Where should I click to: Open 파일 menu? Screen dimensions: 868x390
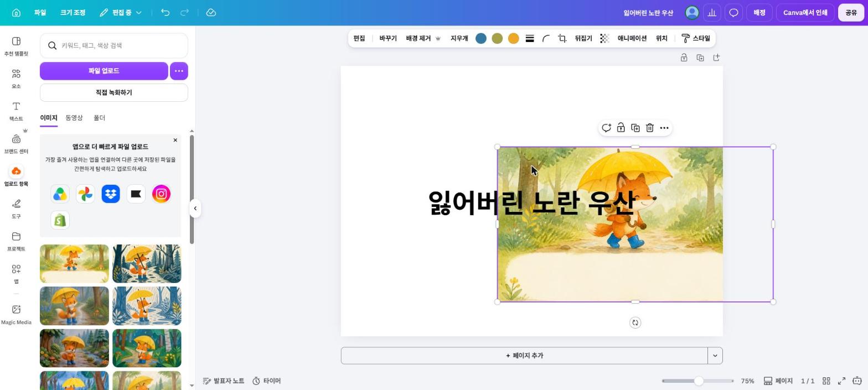pos(40,12)
